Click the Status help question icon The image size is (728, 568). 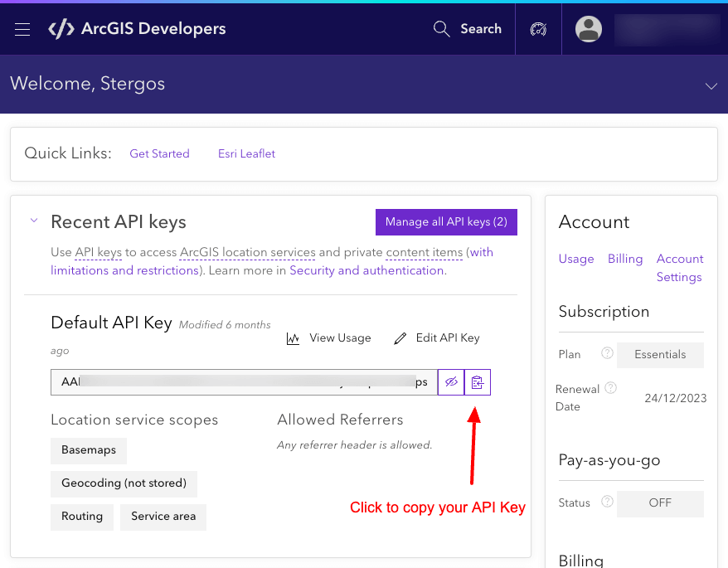(x=607, y=502)
